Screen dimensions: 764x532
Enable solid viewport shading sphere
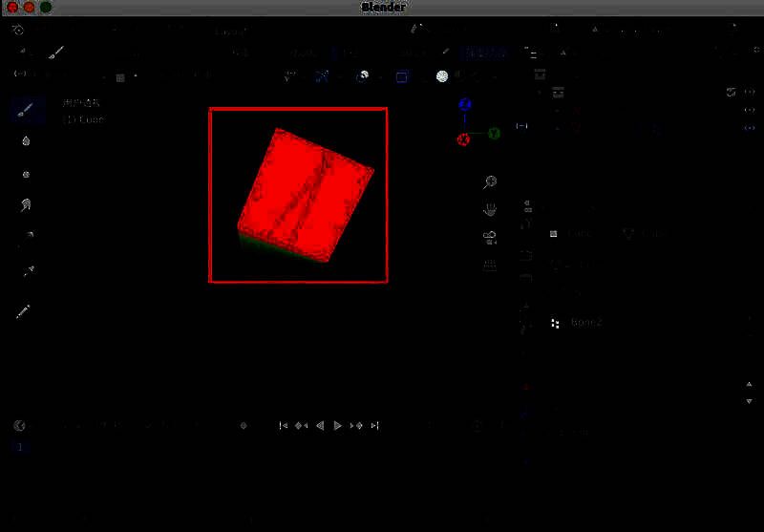442,76
